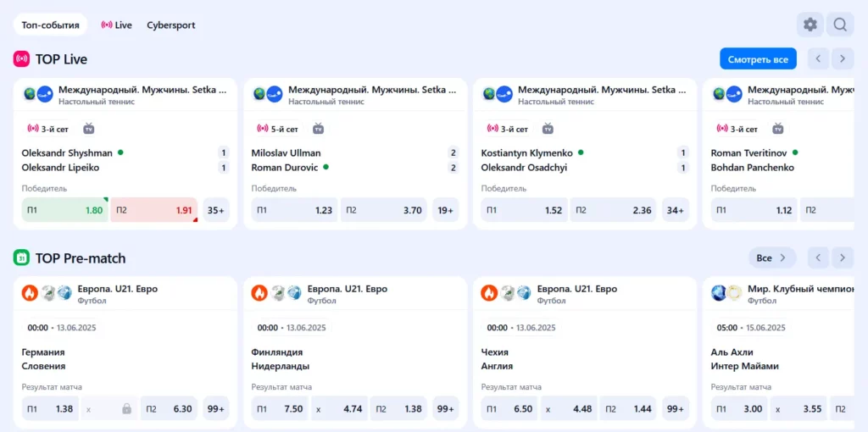Click the Все button in TOP Pre-match
868x432 pixels.
click(x=771, y=258)
